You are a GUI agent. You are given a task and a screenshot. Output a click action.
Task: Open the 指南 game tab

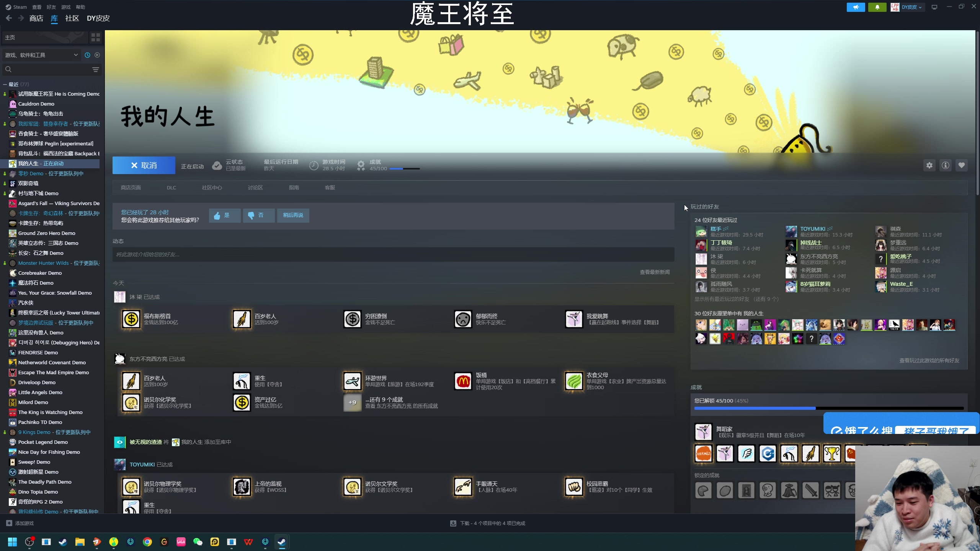pyautogui.click(x=294, y=187)
